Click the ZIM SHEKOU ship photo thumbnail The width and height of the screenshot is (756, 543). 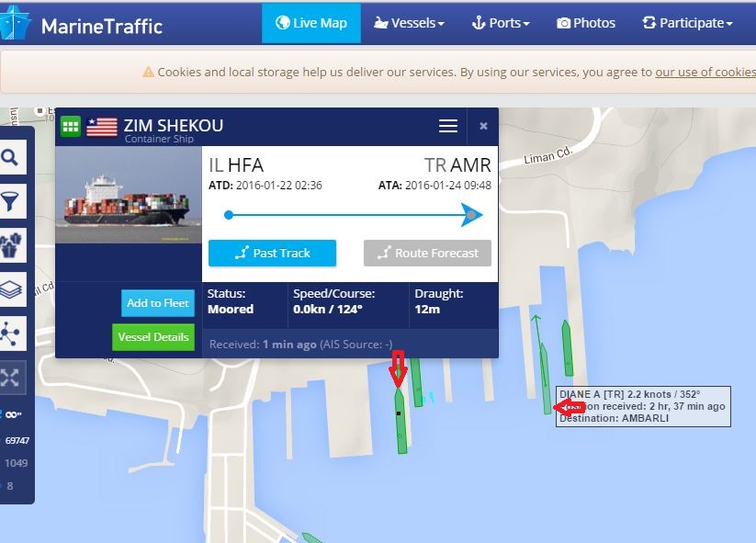click(129, 195)
